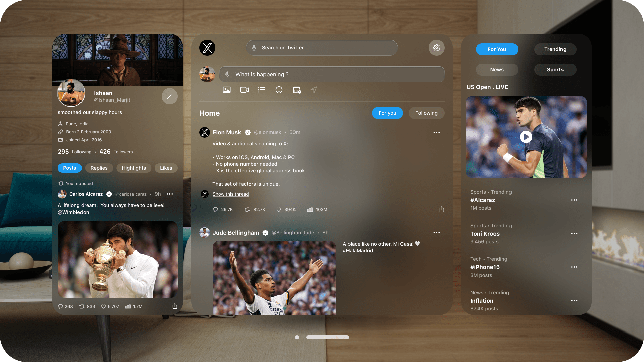
Task: Select the For you feed toggle
Action: [x=387, y=113]
